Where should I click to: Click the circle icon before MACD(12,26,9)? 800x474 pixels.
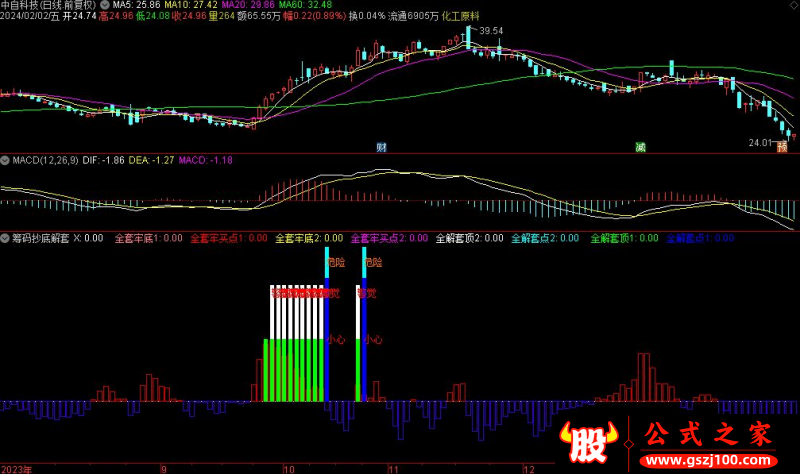point(5,159)
